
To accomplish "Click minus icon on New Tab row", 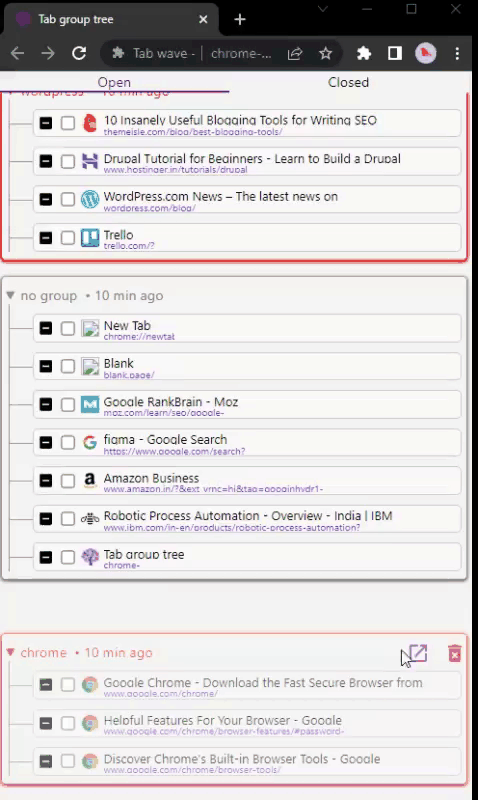I will click(x=46, y=328).
